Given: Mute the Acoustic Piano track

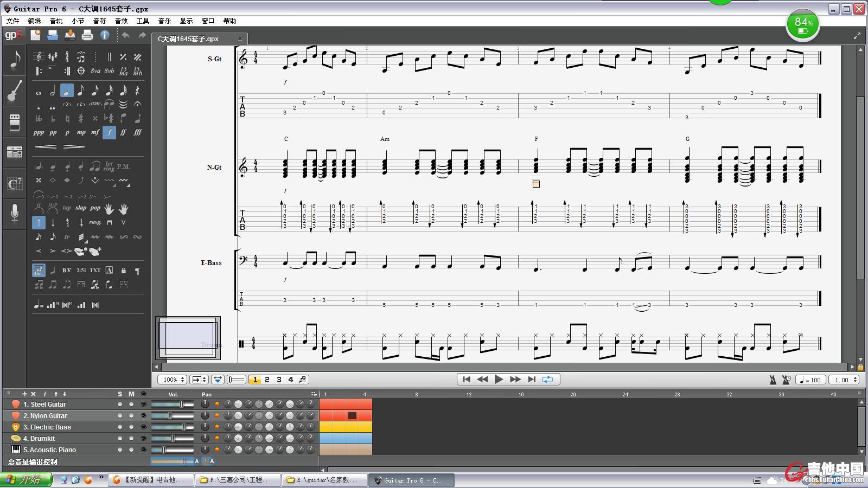Looking at the screenshot, I should [x=131, y=450].
